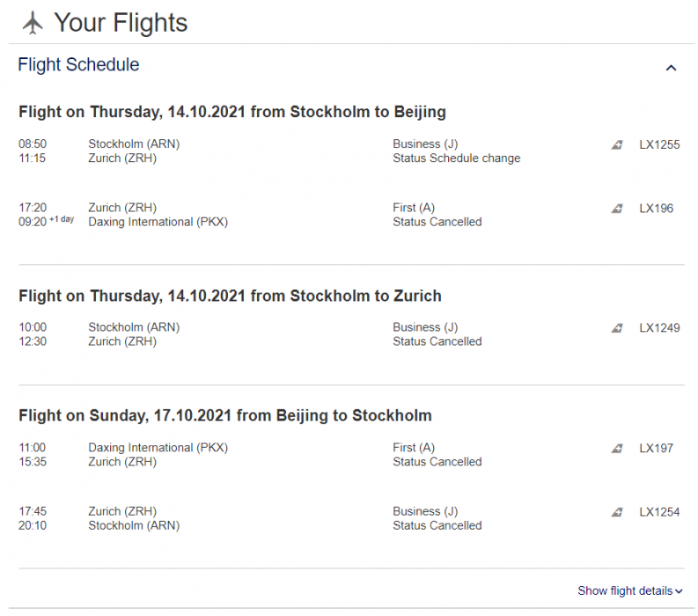Viewport: 698px width, 616px height.
Task: Click the airline logo next to LX1255
Action: pyautogui.click(x=617, y=145)
